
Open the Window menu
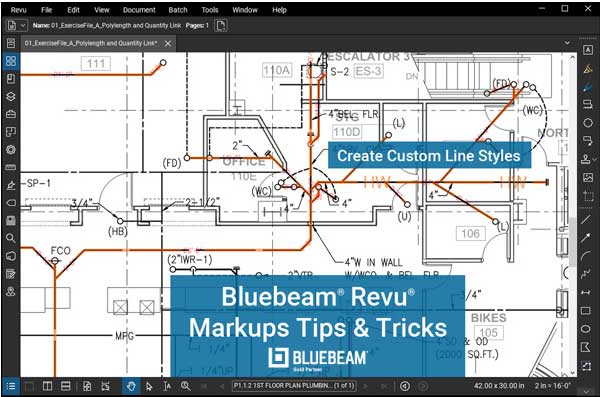click(x=245, y=10)
